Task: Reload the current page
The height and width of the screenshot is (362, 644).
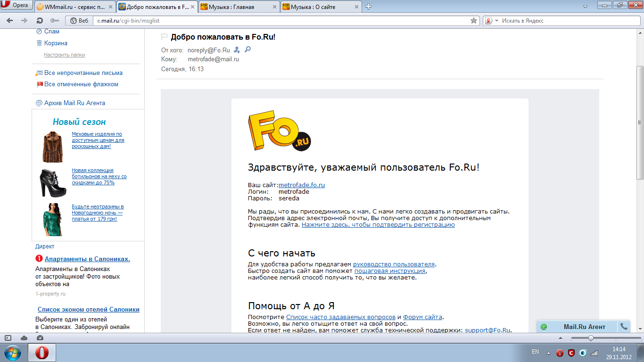Action: coord(40,21)
